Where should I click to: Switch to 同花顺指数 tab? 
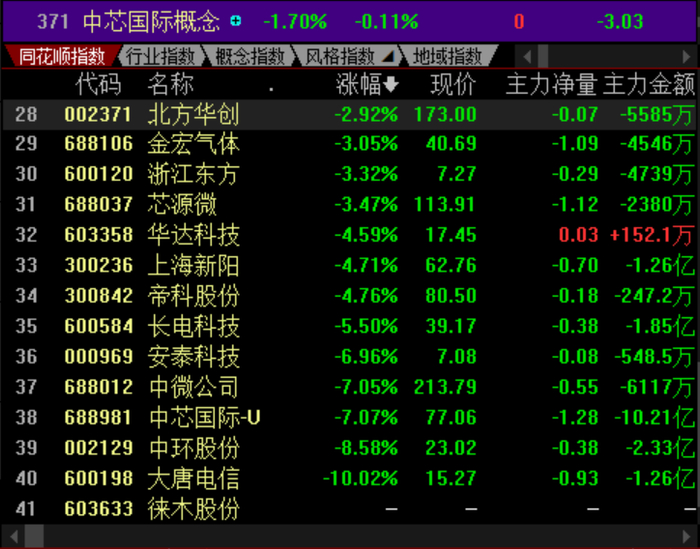(x=62, y=56)
